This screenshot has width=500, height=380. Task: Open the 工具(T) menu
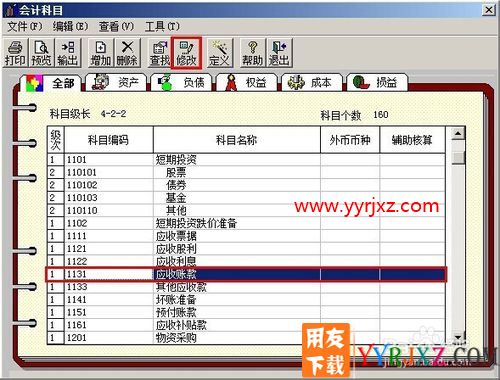click(162, 26)
